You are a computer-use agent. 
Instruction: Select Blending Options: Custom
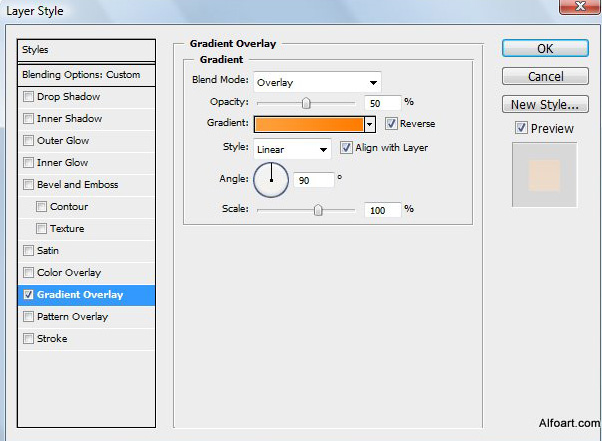tap(88, 75)
